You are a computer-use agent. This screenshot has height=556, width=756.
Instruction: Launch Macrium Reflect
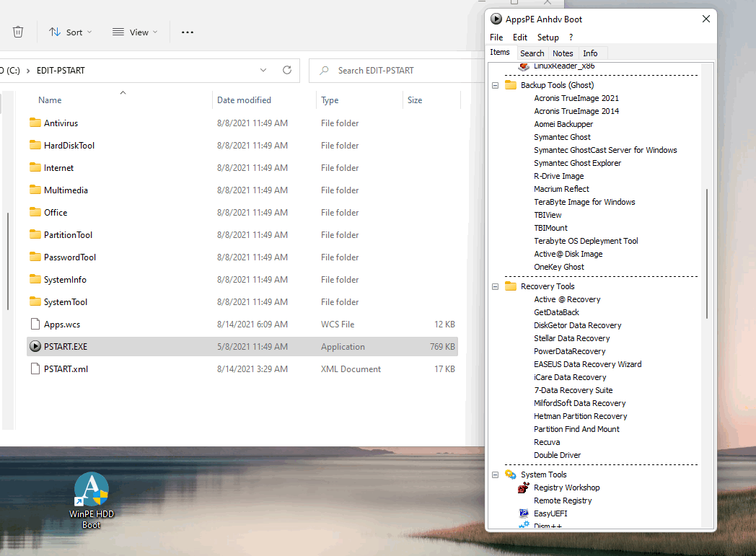(x=561, y=189)
